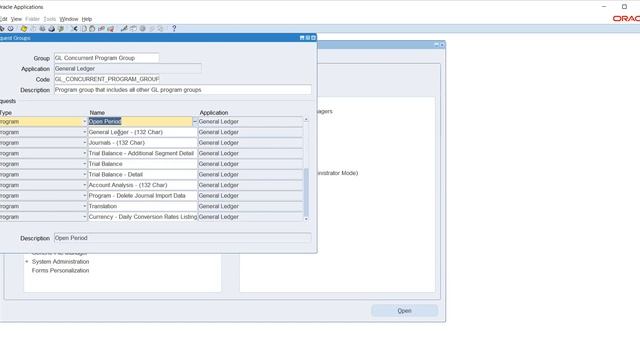640x360 pixels.
Task: Select System Administration in the Navigator list
Action: coord(60,262)
